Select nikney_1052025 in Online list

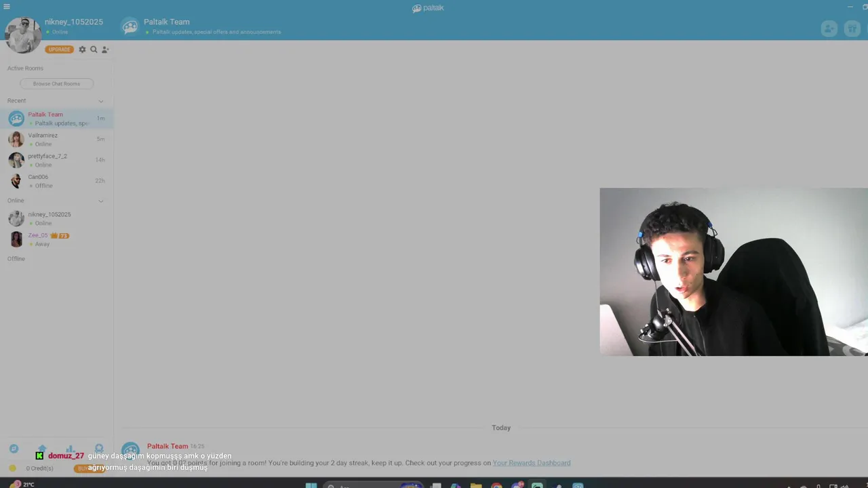click(x=56, y=218)
